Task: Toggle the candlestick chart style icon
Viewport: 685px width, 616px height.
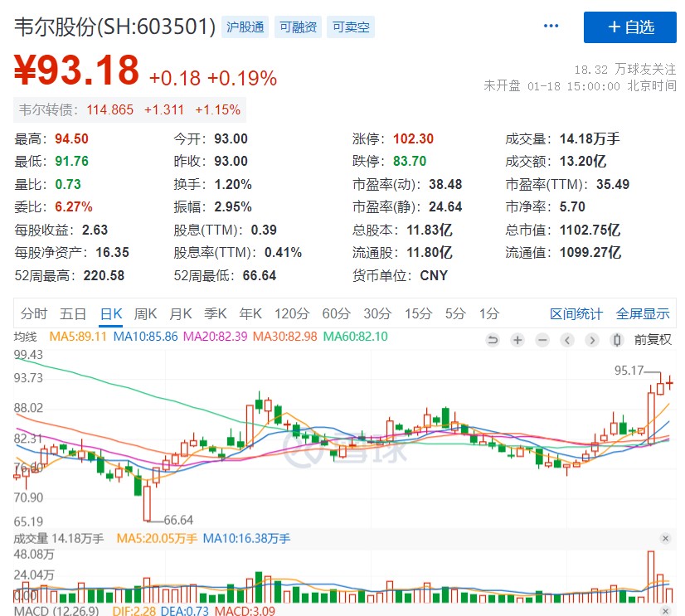Action: click(x=616, y=340)
